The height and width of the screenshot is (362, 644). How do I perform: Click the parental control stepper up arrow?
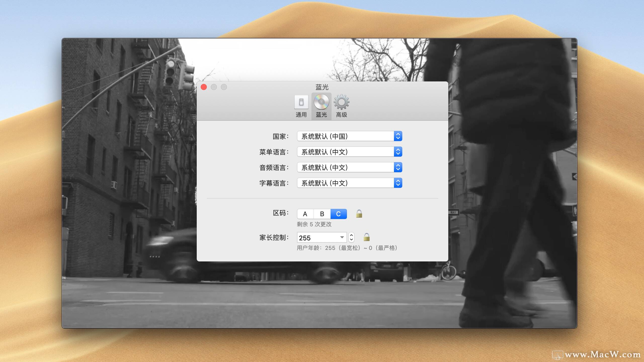click(352, 235)
